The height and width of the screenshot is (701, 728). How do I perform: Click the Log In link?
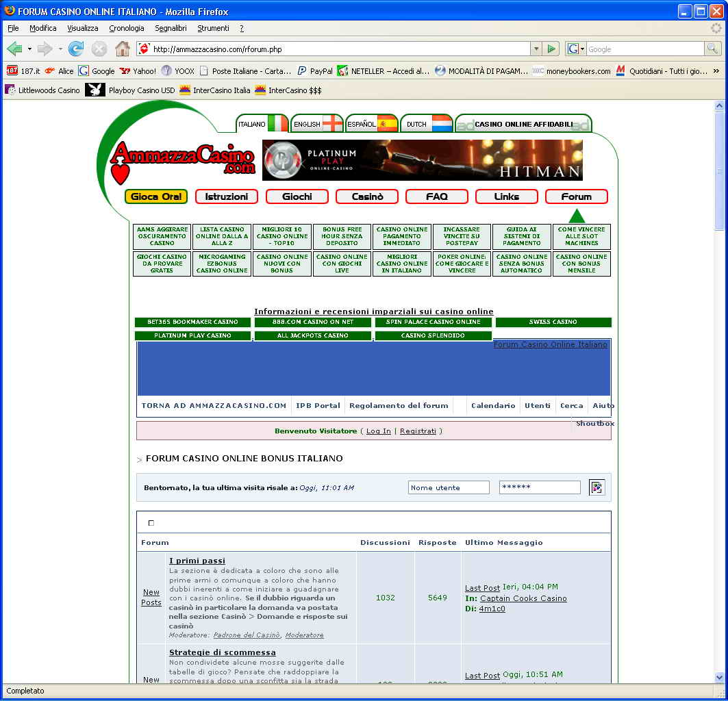[379, 431]
